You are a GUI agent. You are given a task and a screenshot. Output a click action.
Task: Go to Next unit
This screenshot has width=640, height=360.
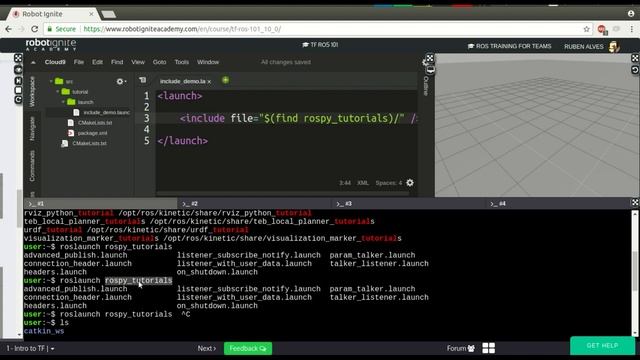(207, 348)
